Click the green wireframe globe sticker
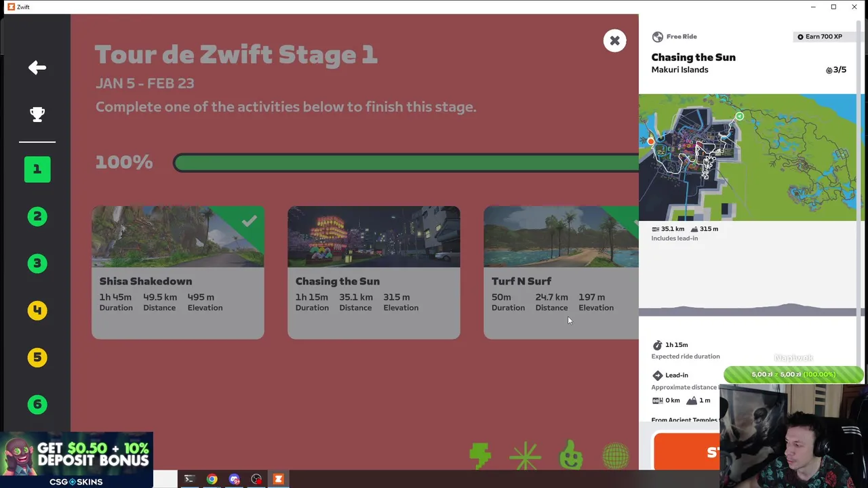The image size is (868, 488). click(x=616, y=455)
